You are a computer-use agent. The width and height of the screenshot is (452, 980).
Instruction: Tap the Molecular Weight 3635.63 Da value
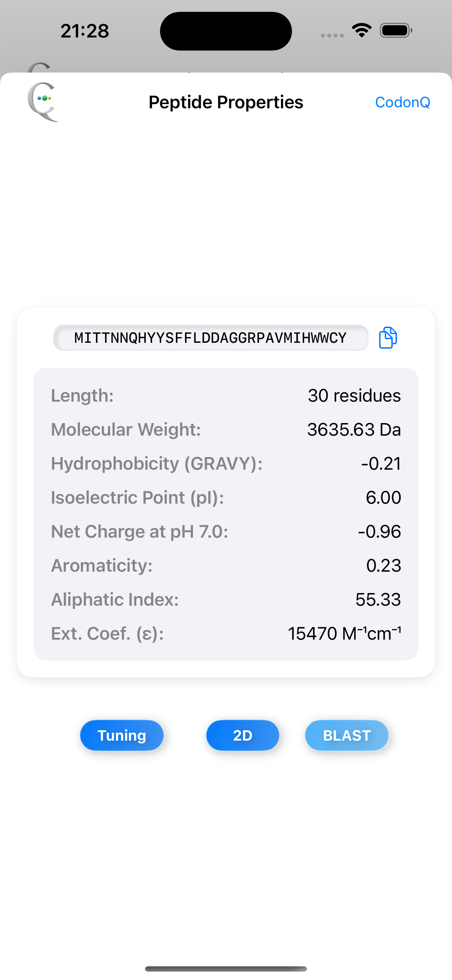354,429
